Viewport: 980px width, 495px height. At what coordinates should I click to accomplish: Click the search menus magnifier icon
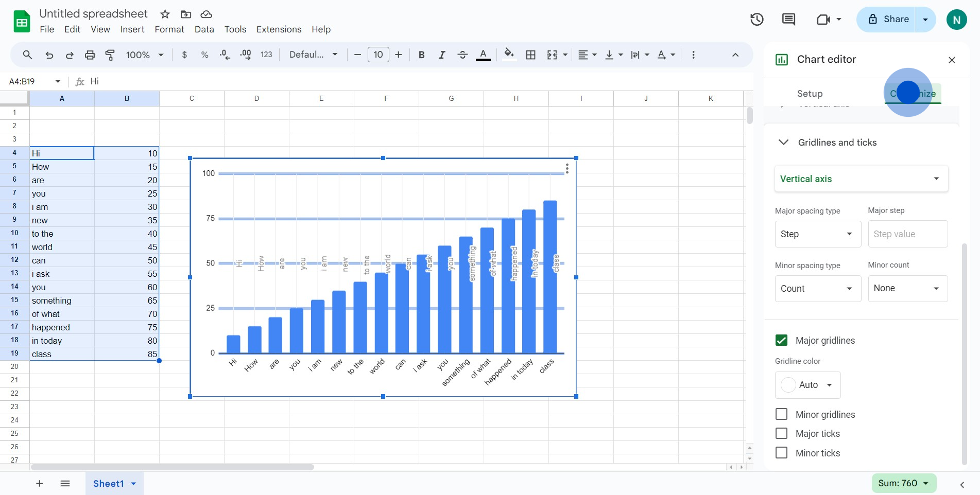tap(28, 55)
